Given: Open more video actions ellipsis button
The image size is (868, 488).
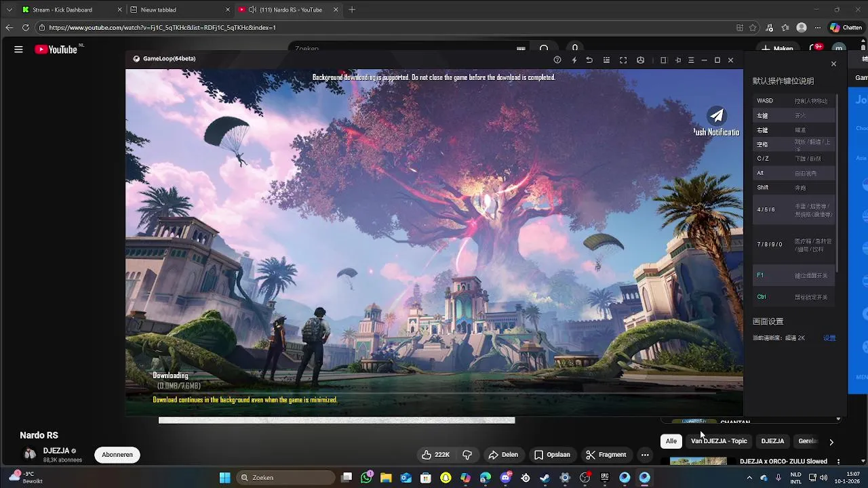Looking at the screenshot, I should point(645,455).
